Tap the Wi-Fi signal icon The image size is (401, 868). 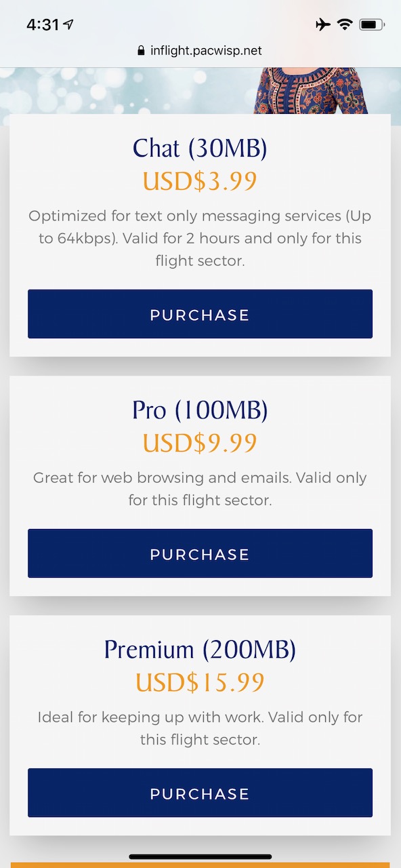[x=345, y=25]
